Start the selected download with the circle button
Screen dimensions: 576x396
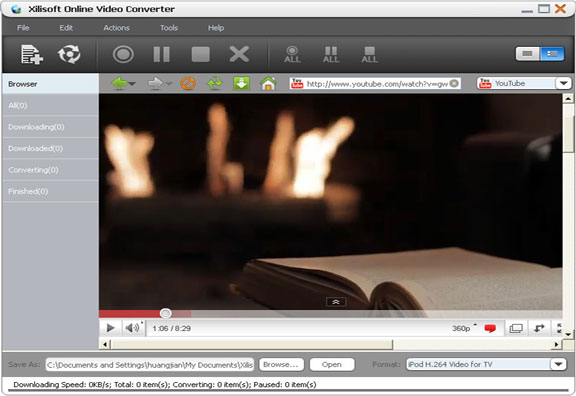coord(123,54)
